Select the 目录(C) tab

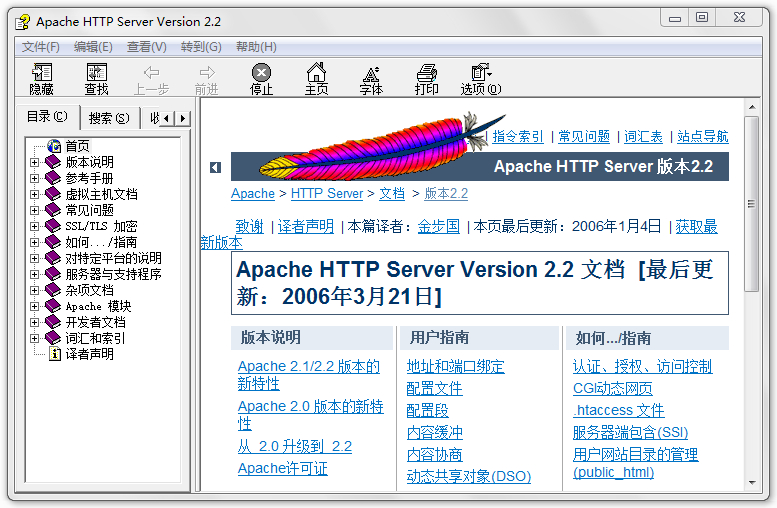(47, 116)
